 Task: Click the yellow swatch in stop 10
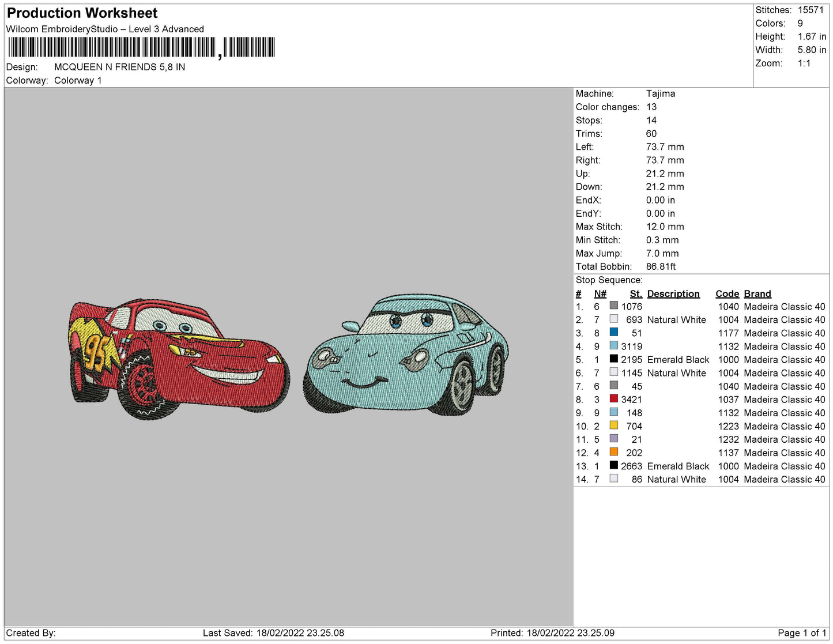coord(613,425)
